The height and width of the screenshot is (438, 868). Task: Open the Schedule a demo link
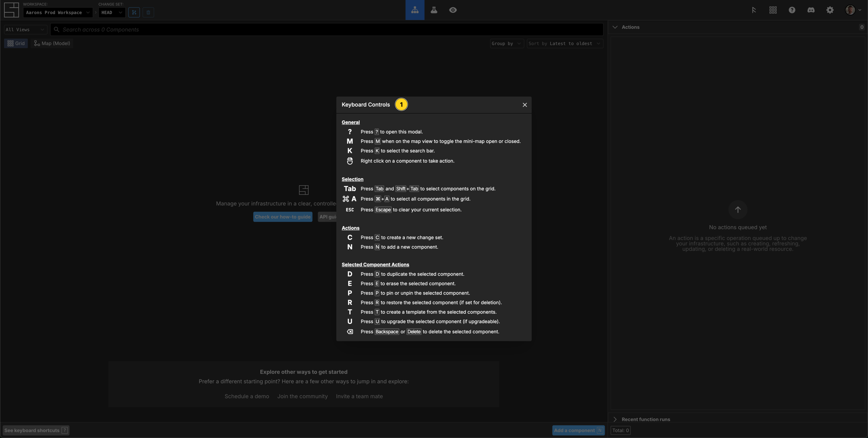247,396
